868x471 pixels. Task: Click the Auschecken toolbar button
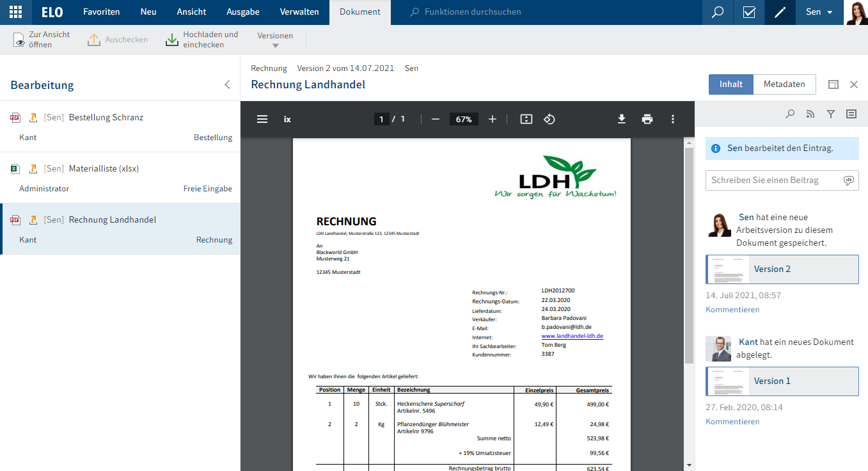118,40
